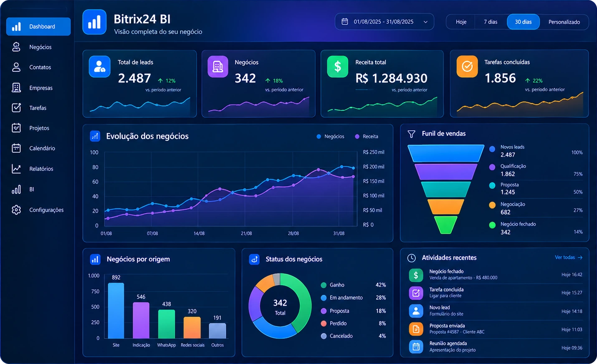
Task: Open the date range dropdown 01/08/2025 - 31/08/2025
Action: tap(385, 22)
